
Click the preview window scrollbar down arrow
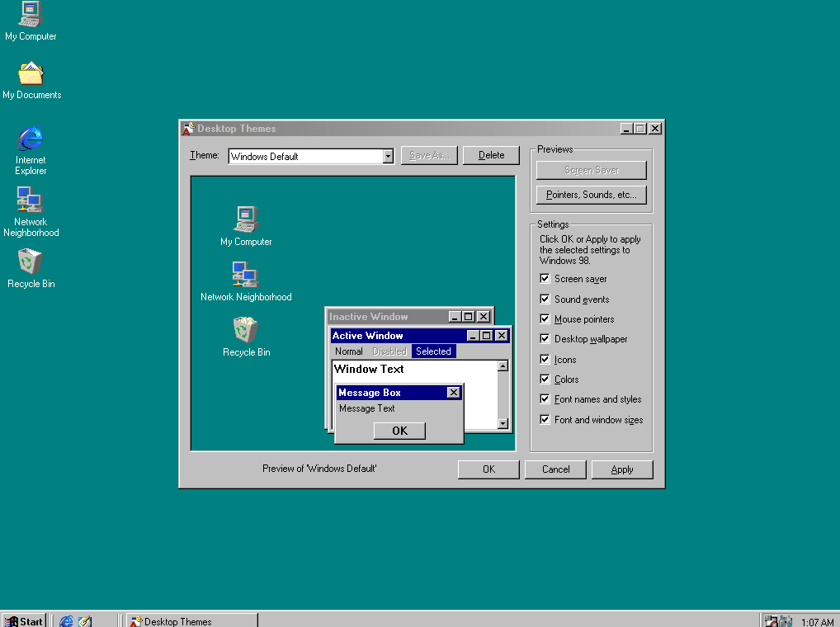coord(503,423)
